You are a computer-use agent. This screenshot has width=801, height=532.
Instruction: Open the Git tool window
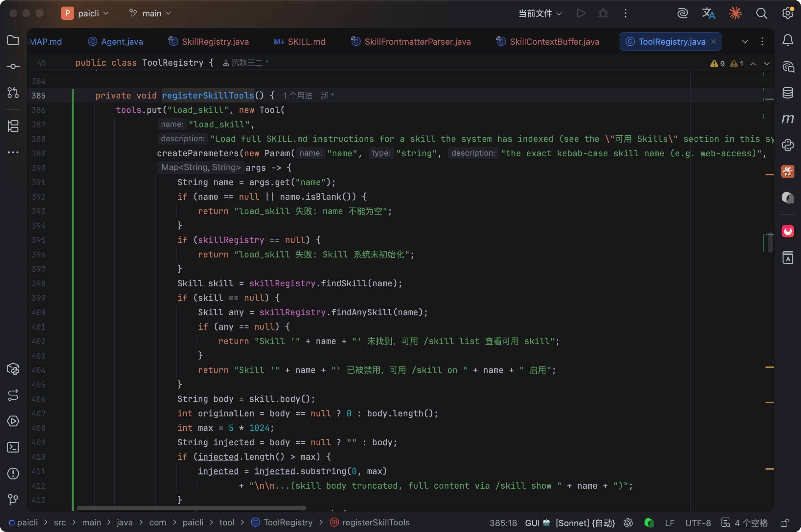point(13,499)
